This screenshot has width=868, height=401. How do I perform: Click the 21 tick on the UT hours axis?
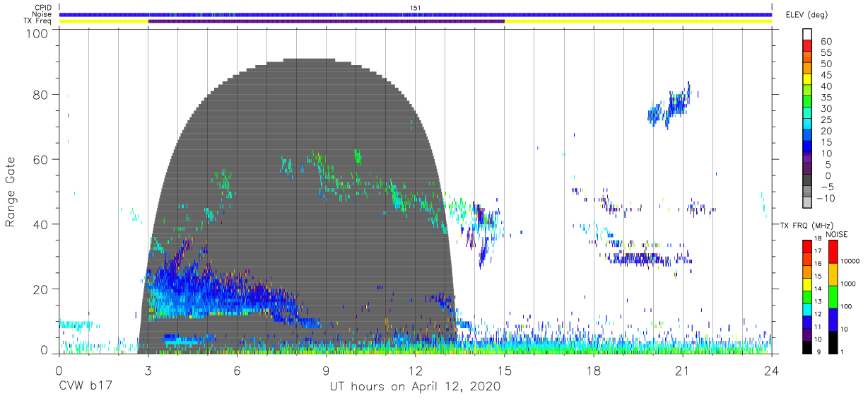click(683, 371)
